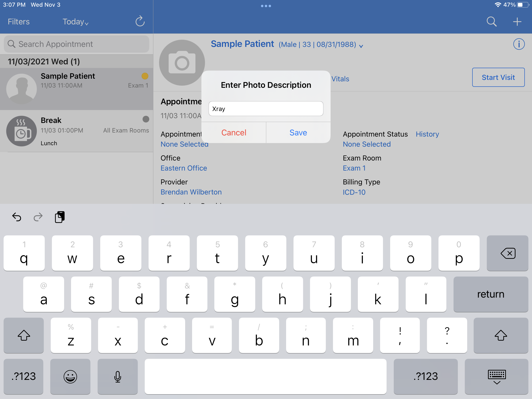Viewport: 532px width, 399px height.
Task: Tap the r key
Action: pyautogui.click(x=169, y=253)
